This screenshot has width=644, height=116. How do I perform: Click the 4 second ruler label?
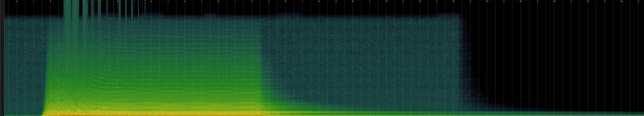coord(135,1)
